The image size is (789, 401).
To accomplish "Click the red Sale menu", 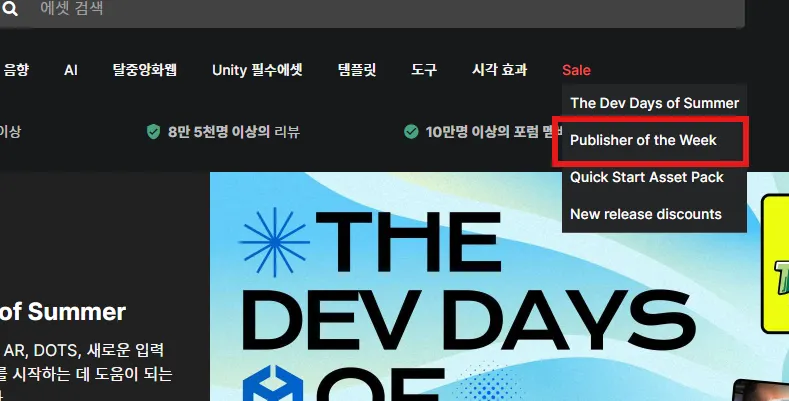I will (x=576, y=70).
